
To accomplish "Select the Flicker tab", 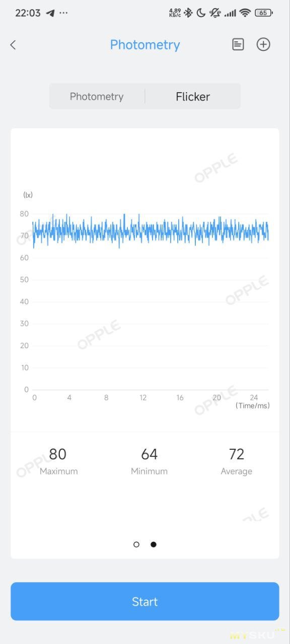I will tap(193, 97).
